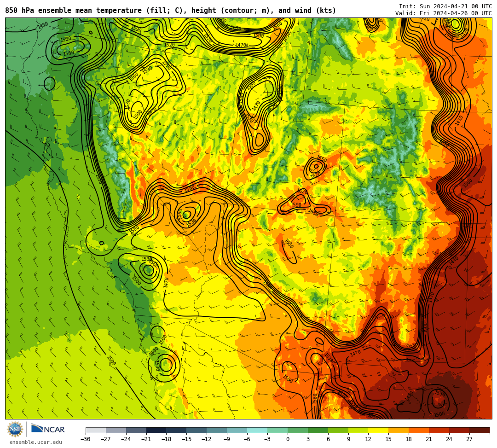Click the Valid: Fri 2024-04-26 00 UTC text
Image resolution: width=497 pixels, height=448 pixels.
coord(444,13)
